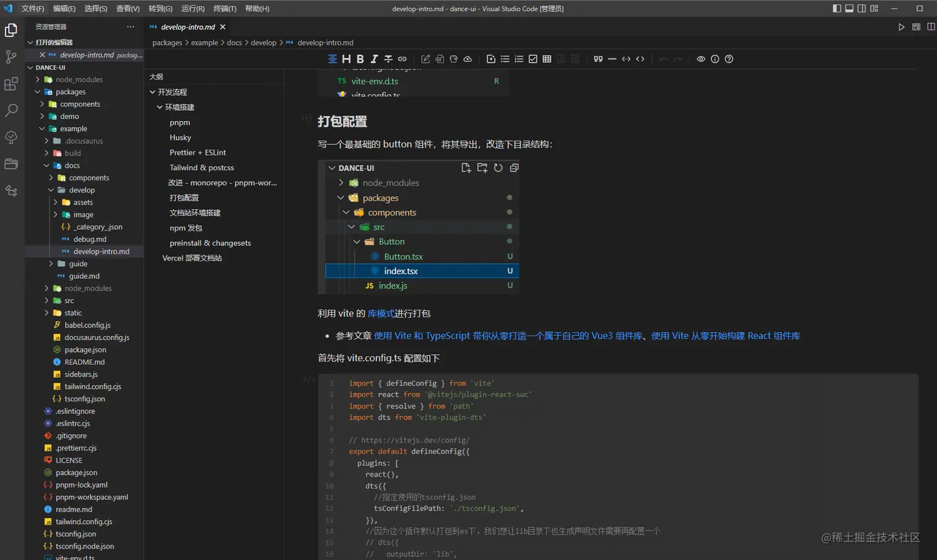Split the editor to the right

(x=931, y=27)
